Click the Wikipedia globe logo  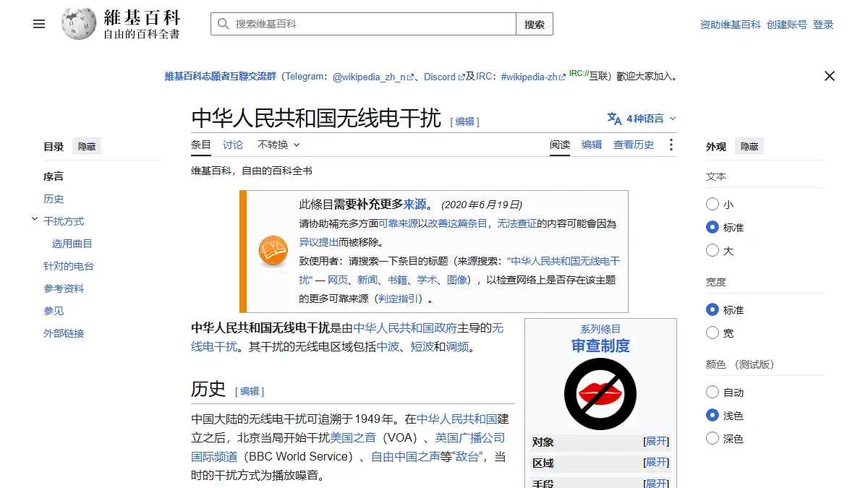(x=79, y=24)
